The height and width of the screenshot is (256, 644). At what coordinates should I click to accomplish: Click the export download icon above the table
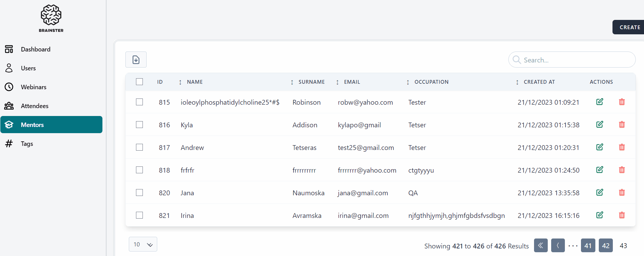(x=136, y=60)
